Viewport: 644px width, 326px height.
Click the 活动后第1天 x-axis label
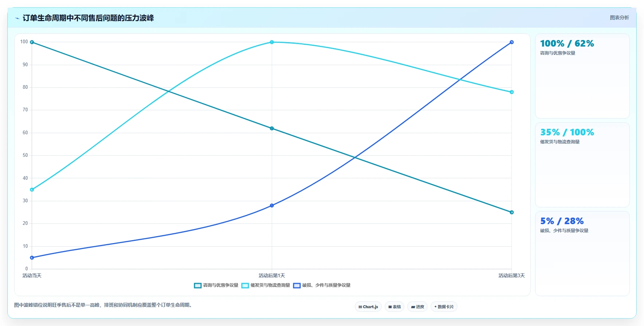(272, 275)
